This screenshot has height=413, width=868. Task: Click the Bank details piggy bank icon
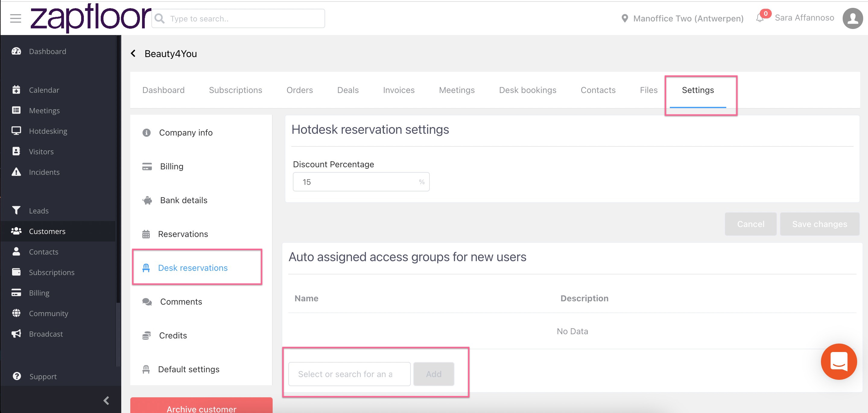147,200
